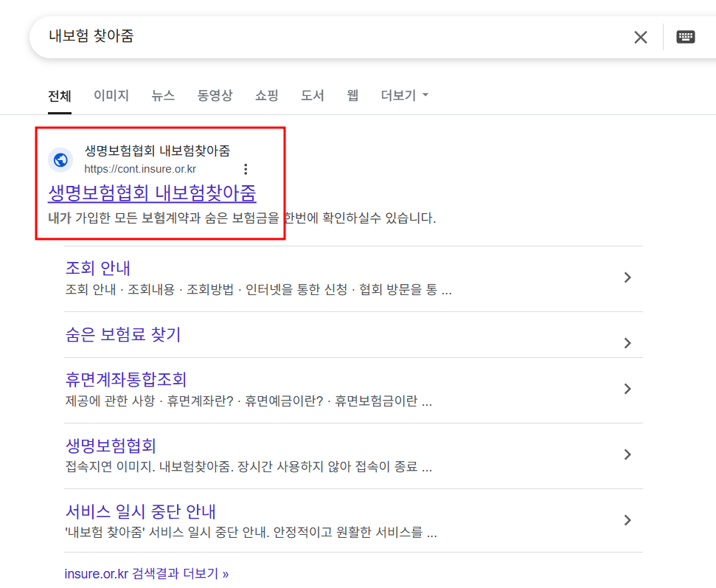Switch to the 웹 tab
716x588 pixels.
352,95
